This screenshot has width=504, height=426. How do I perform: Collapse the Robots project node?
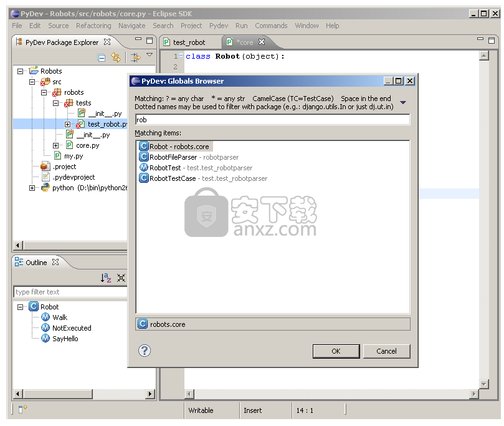pyautogui.click(x=21, y=71)
